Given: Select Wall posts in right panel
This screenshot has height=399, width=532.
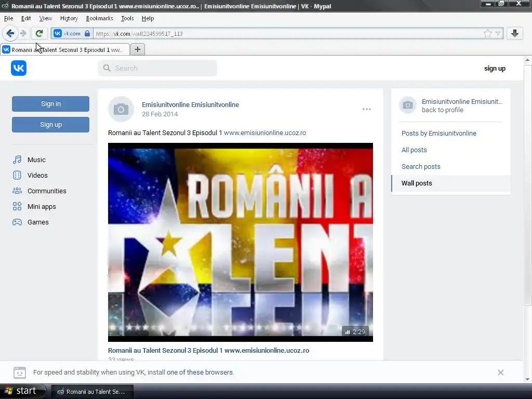Looking at the screenshot, I should click(x=450, y=183).
